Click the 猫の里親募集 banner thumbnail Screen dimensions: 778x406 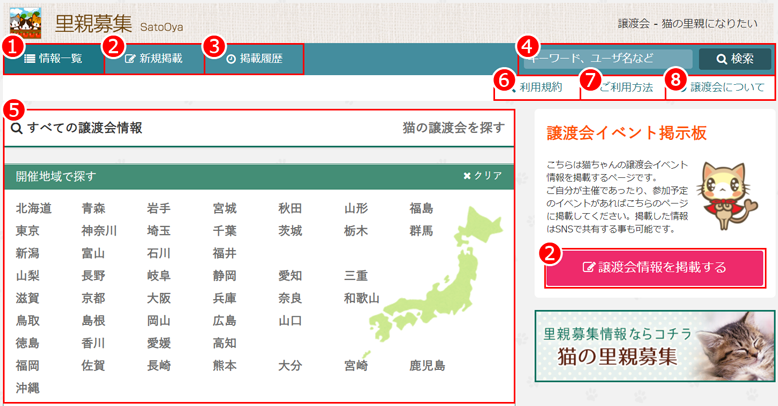click(655, 346)
